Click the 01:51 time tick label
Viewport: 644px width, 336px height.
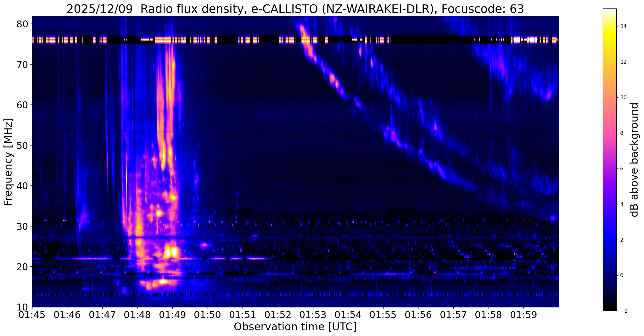click(243, 315)
